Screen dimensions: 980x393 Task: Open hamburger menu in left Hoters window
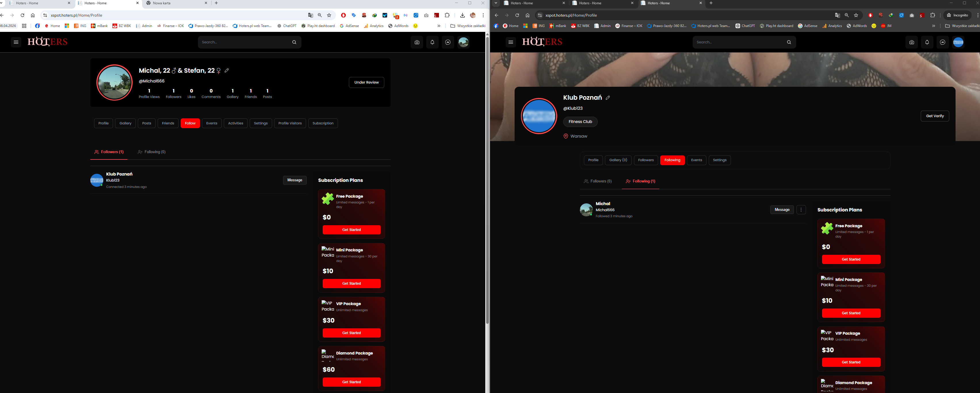click(16, 42)
